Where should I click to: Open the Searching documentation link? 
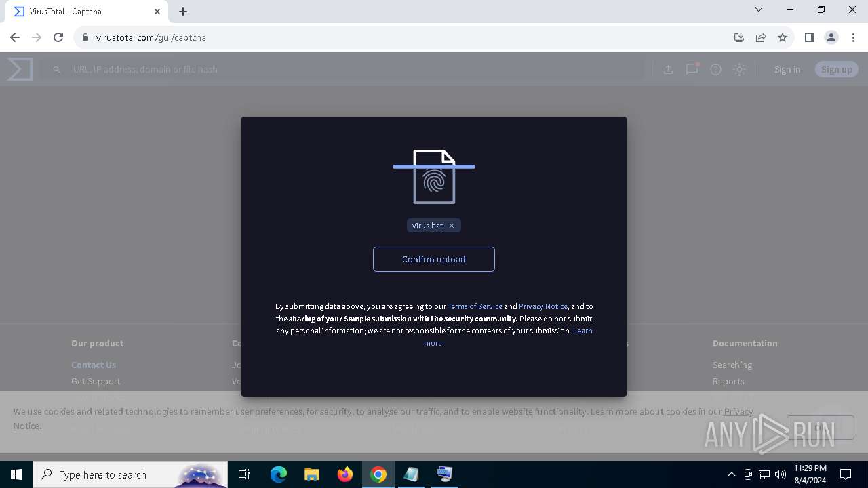click(732, 365)
